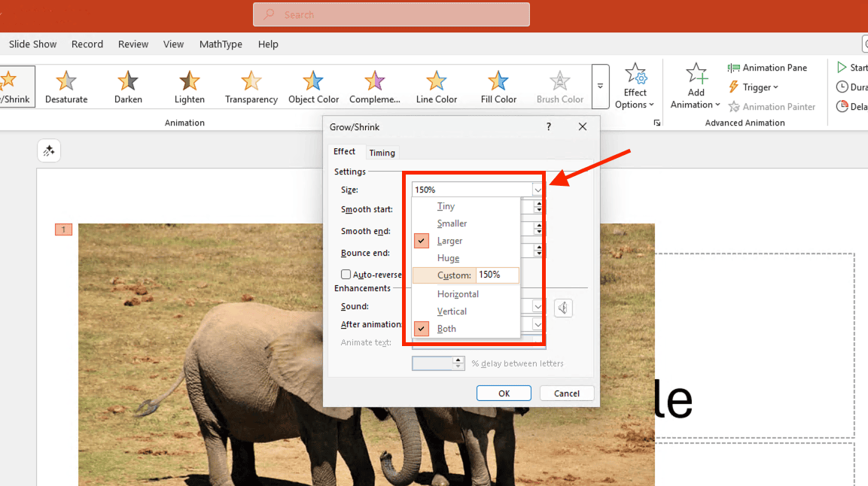Click the sound speaker volume icon

pyautogui.click(x=563, y=307)
